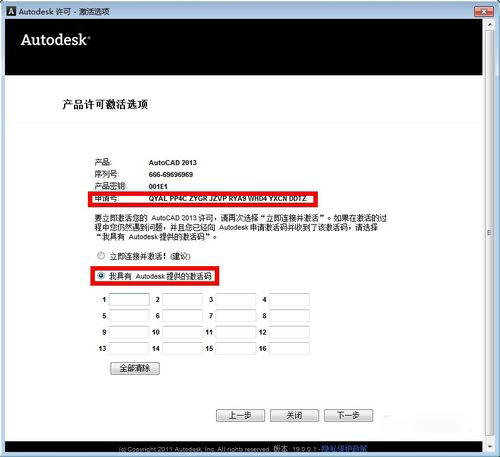This screenshot has width=500, height=457.
Task: Select 'I have an Autodesk activation code' option
Action: pos(101,276)
